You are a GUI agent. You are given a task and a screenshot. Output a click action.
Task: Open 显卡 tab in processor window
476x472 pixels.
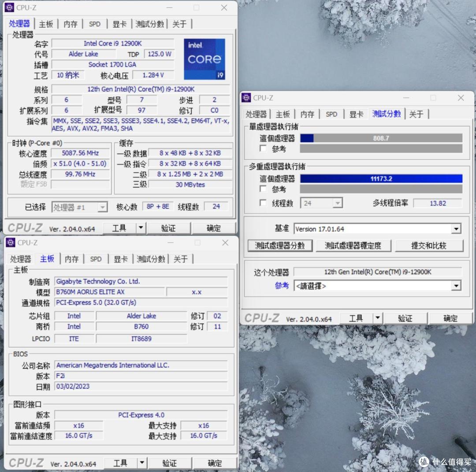[119, 24]
